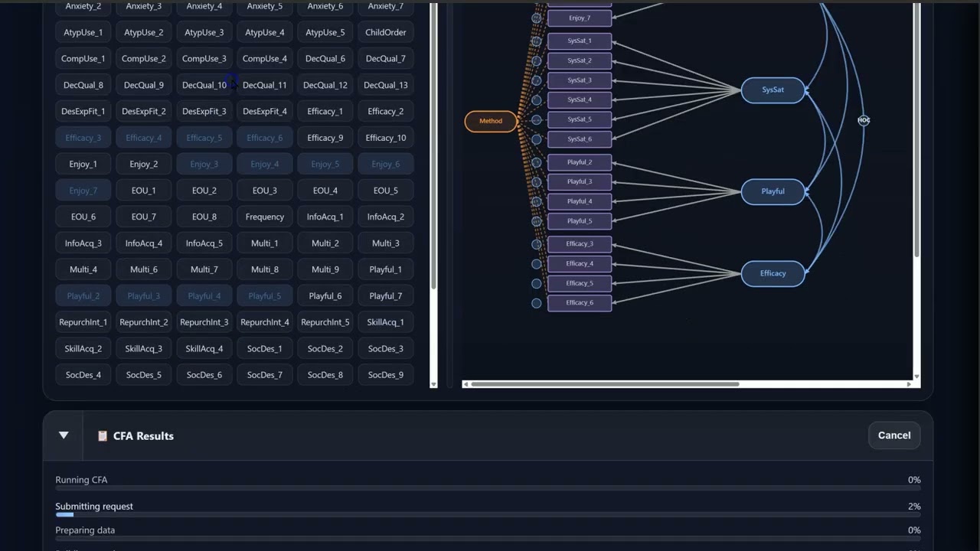This screenshot has height=551, width=980.
Task: Select the EOU_8 variable chip
Action: (x=204, y=217)
